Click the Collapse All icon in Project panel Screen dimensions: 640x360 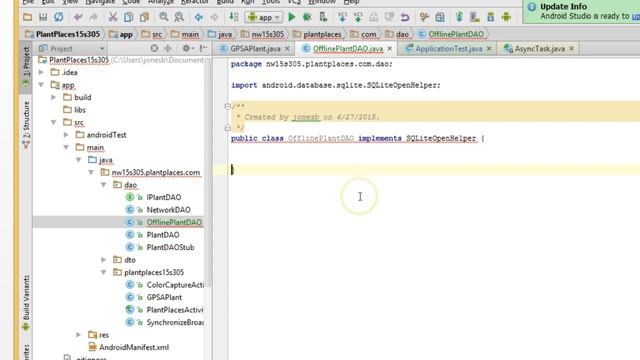[x=168, y=49]
